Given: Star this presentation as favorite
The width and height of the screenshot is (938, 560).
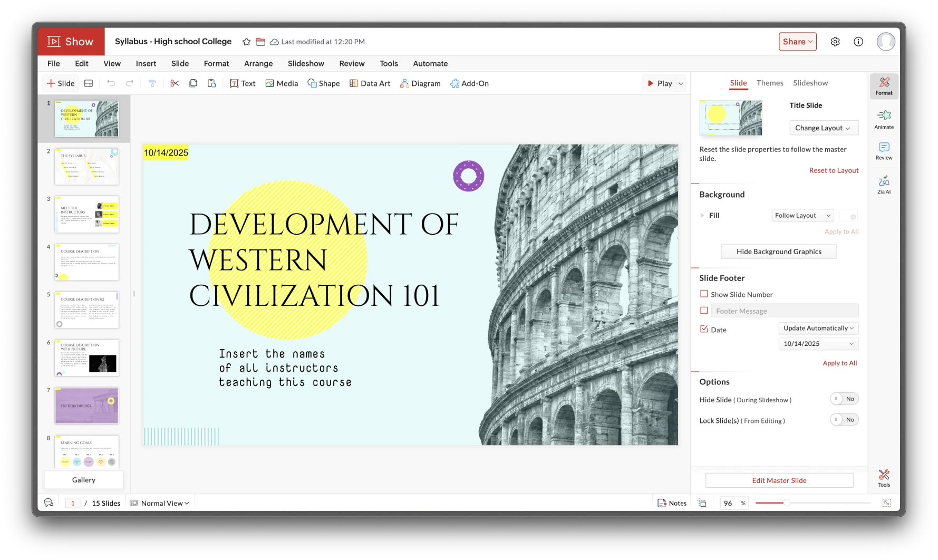Looking at the screenshot, I should (246, 42).
